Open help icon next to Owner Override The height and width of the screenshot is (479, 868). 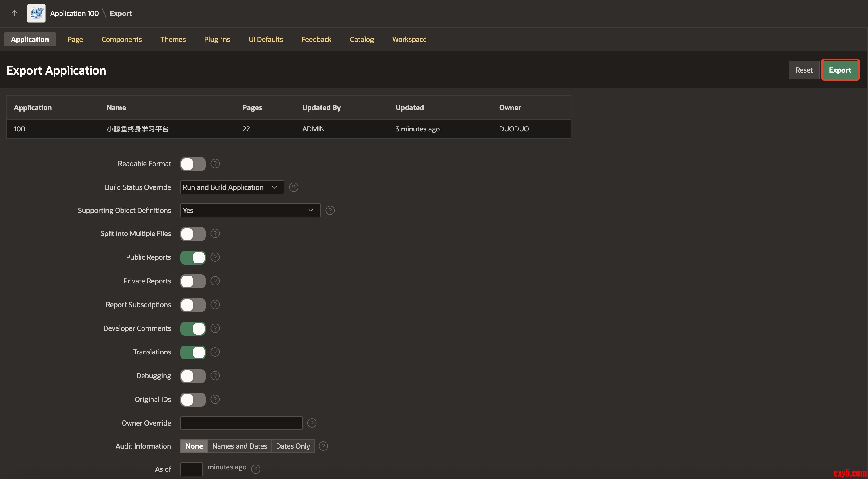pos(312,423)
